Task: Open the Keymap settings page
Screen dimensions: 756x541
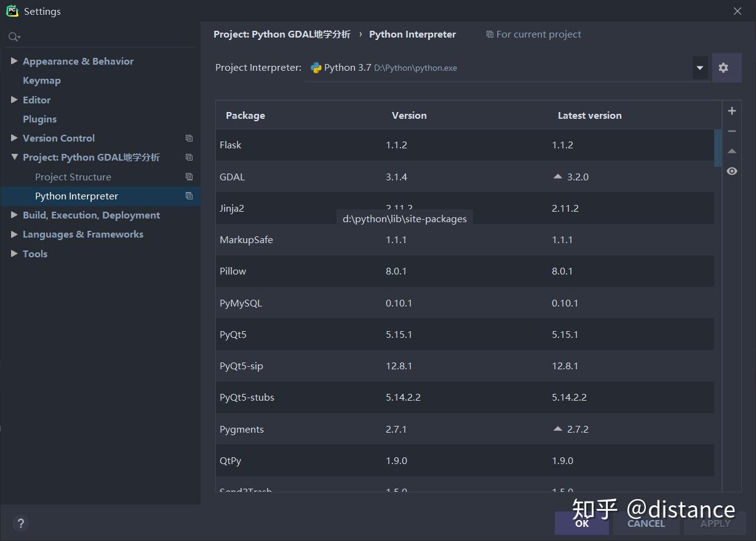Action: coord(41,81)
